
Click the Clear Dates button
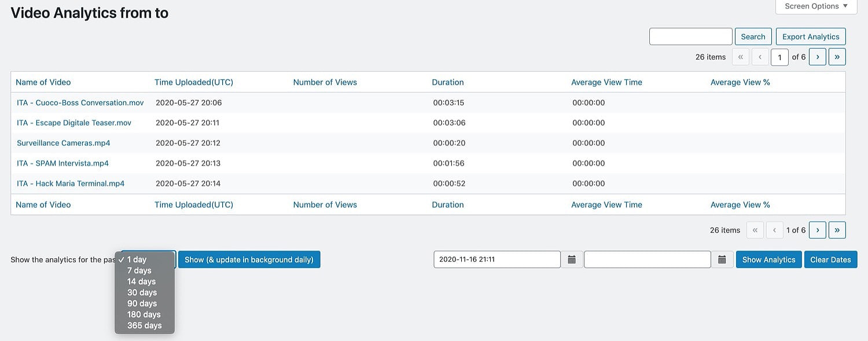click(x=830, y=259)
